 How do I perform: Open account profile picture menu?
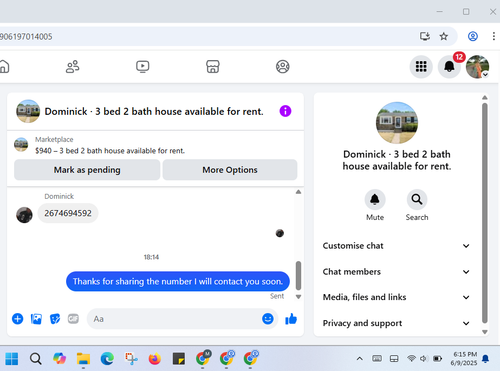coord(477,67)
